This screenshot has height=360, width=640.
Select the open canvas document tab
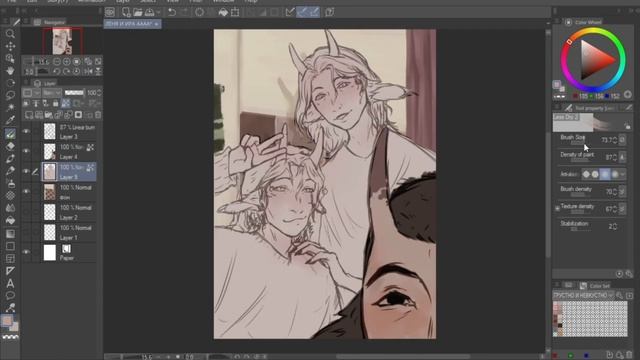(x=132, y=24)
